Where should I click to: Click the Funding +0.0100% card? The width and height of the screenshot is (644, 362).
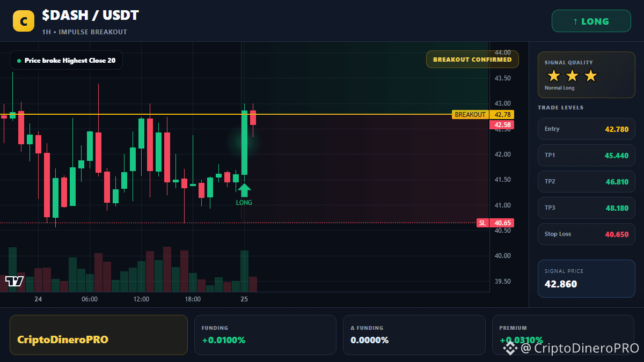(x=265, y=335)
